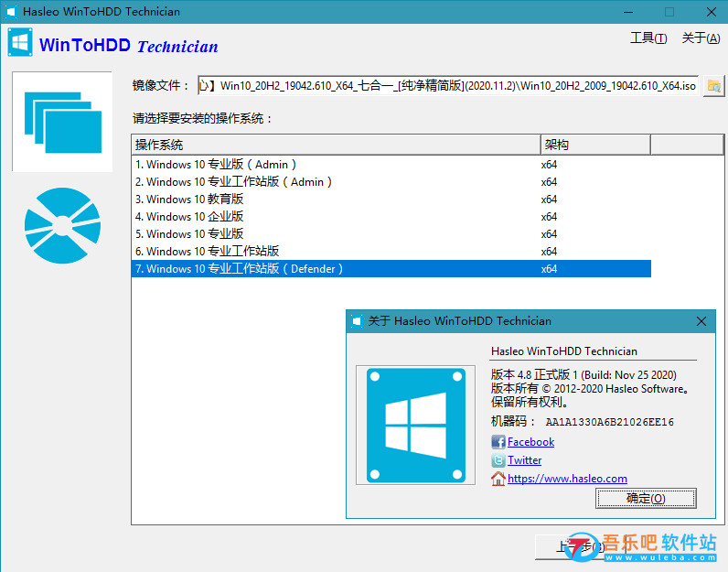Screen dimensions: 728x572
Task: Close the main WinToHDD window
Action: point(711,12)
